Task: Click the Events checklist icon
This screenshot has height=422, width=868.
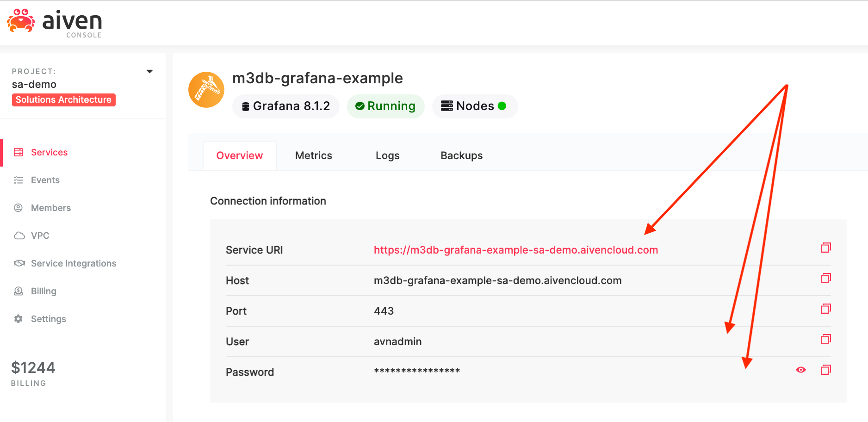Action: 19,180
